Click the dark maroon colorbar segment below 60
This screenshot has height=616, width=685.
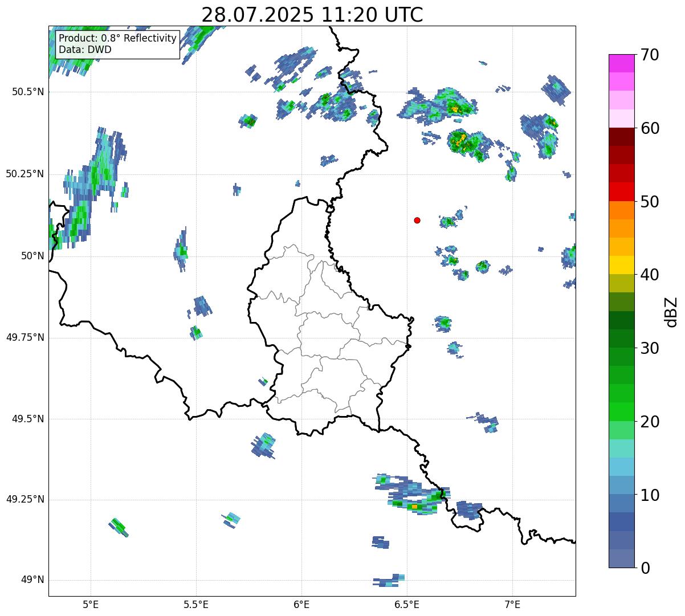(621, 137)
